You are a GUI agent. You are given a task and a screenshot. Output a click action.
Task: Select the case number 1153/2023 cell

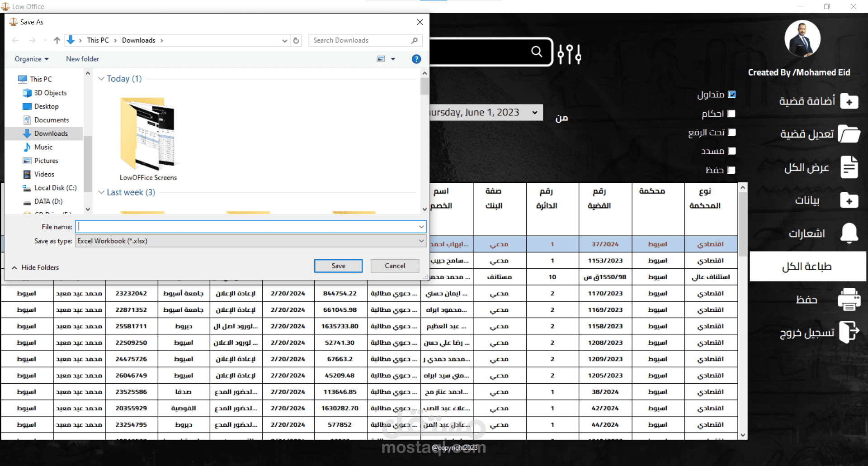coord(605,261)
